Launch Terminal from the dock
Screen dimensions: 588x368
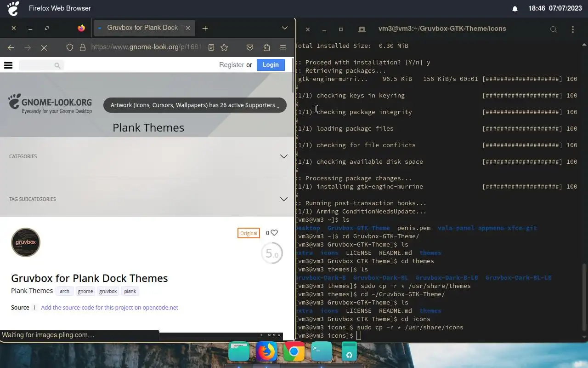(322, 352)
